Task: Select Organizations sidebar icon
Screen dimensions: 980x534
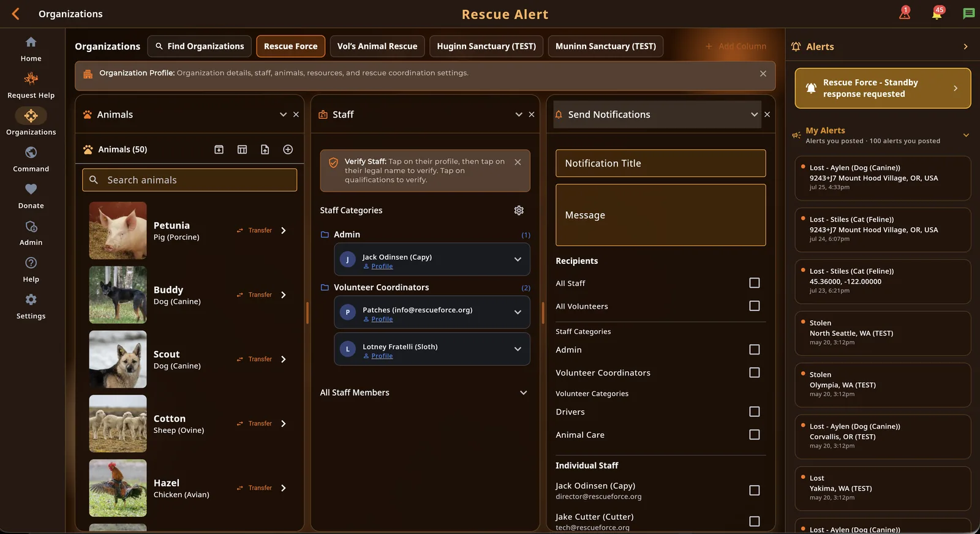Action: click(31, 116)
